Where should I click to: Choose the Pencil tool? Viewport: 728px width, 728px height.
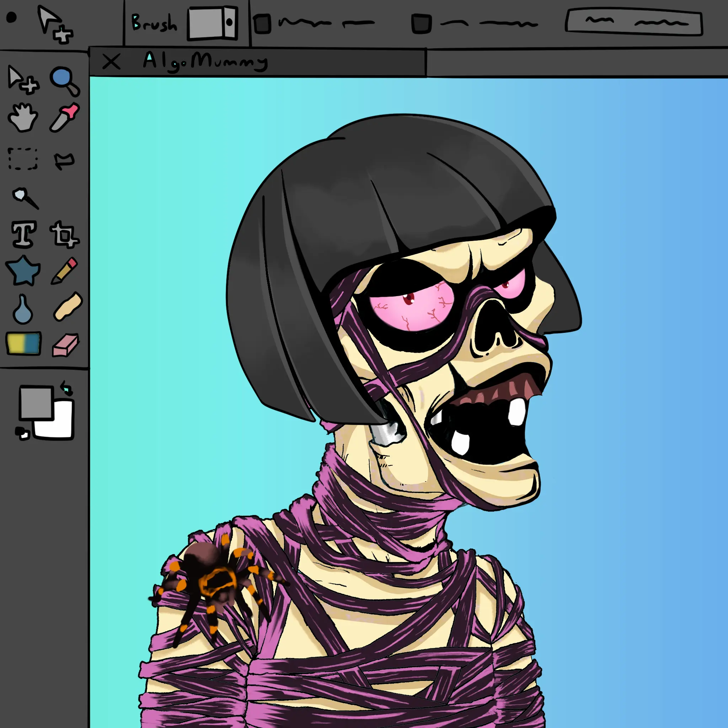click(65, 271)
